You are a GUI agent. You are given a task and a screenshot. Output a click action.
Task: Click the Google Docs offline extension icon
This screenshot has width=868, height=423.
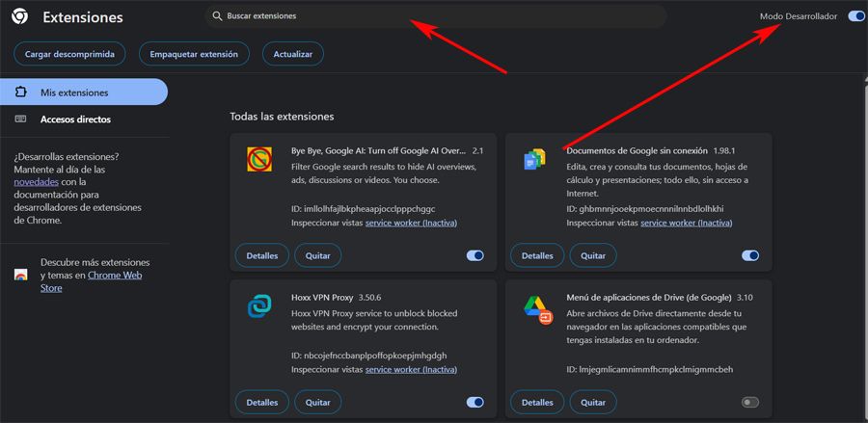pos(534,160)
